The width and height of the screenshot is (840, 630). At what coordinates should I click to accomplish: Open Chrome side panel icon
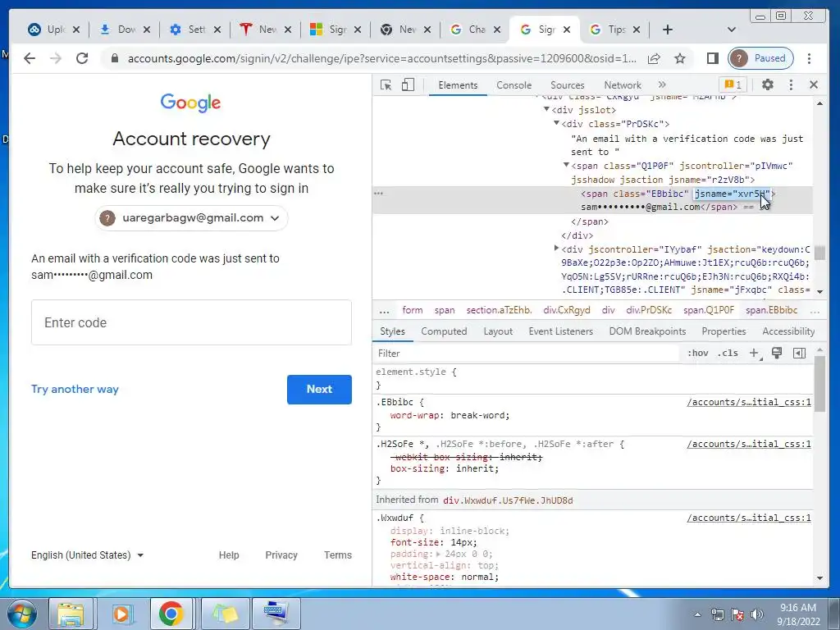point(713,58)
